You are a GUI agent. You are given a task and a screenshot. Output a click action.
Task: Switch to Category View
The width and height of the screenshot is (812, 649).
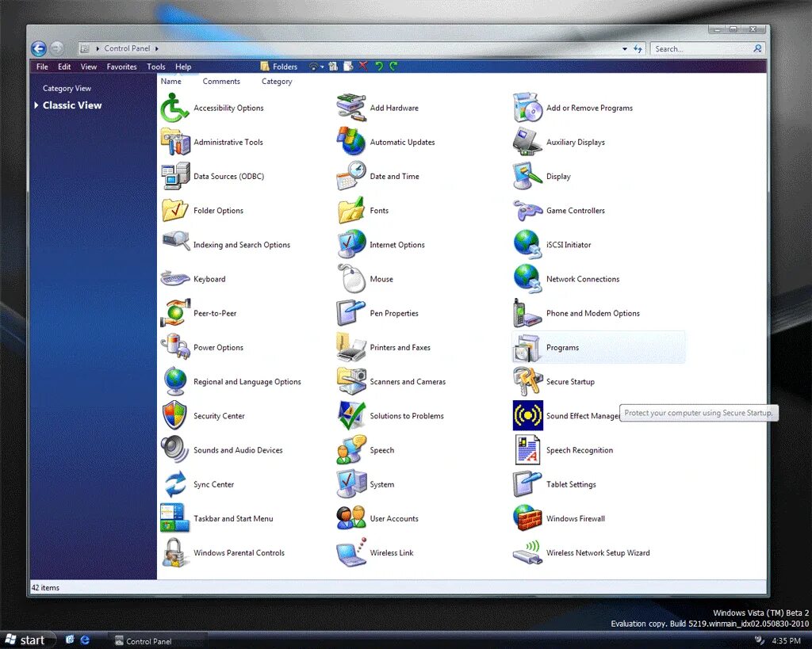pos(67,88)
